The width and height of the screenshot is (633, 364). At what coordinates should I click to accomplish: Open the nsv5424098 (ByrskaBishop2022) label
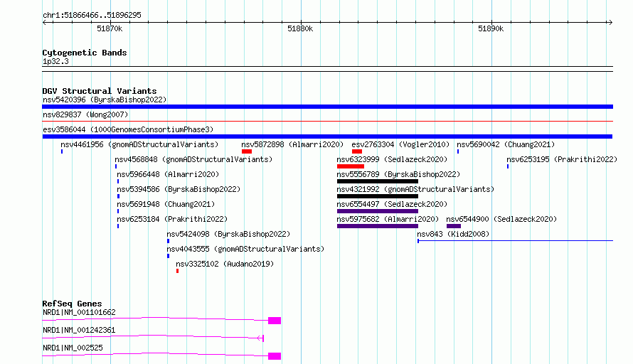(x=228, y=234)
